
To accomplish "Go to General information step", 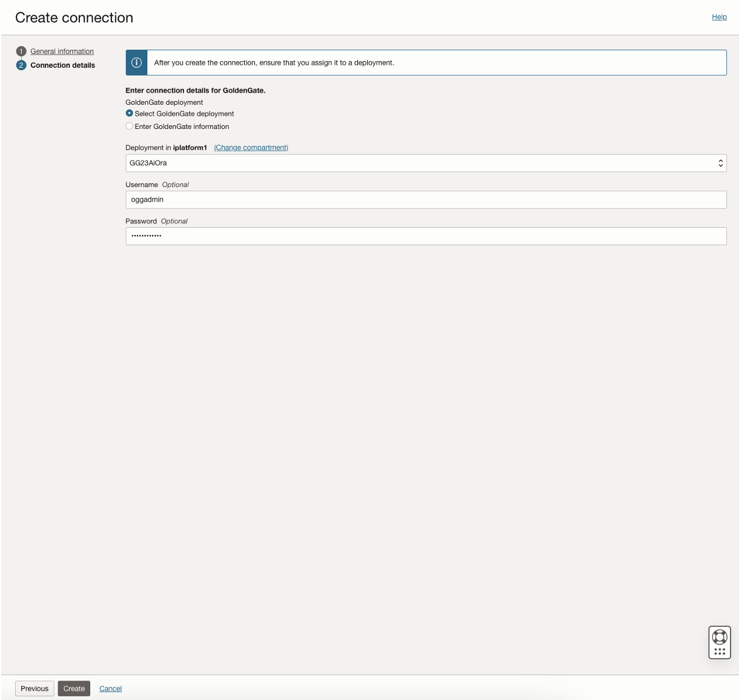I will coord(62,51).
